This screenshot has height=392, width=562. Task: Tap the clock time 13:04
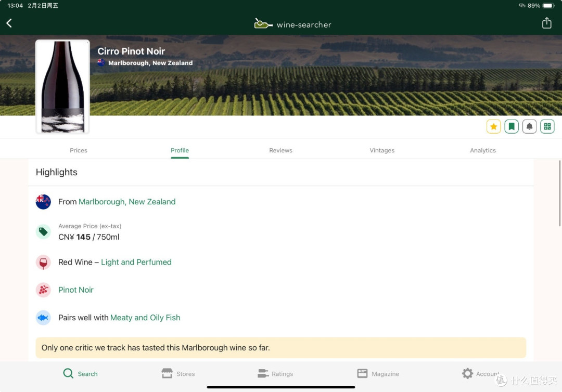pyautogui.click(x=15, y=5)
